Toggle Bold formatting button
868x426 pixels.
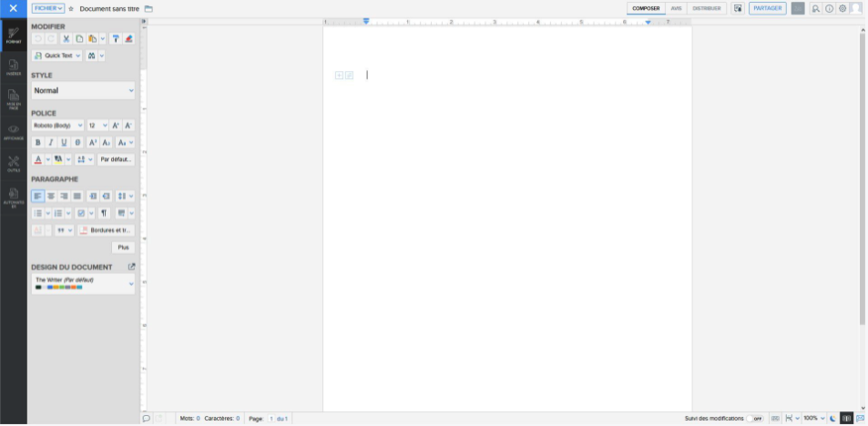pos(37,142)
